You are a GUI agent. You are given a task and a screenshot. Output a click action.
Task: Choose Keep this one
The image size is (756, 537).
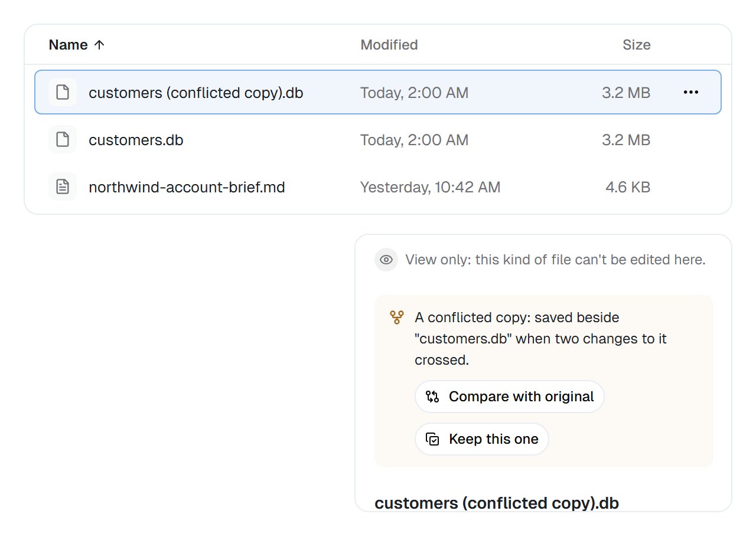(x=482, y=439)
